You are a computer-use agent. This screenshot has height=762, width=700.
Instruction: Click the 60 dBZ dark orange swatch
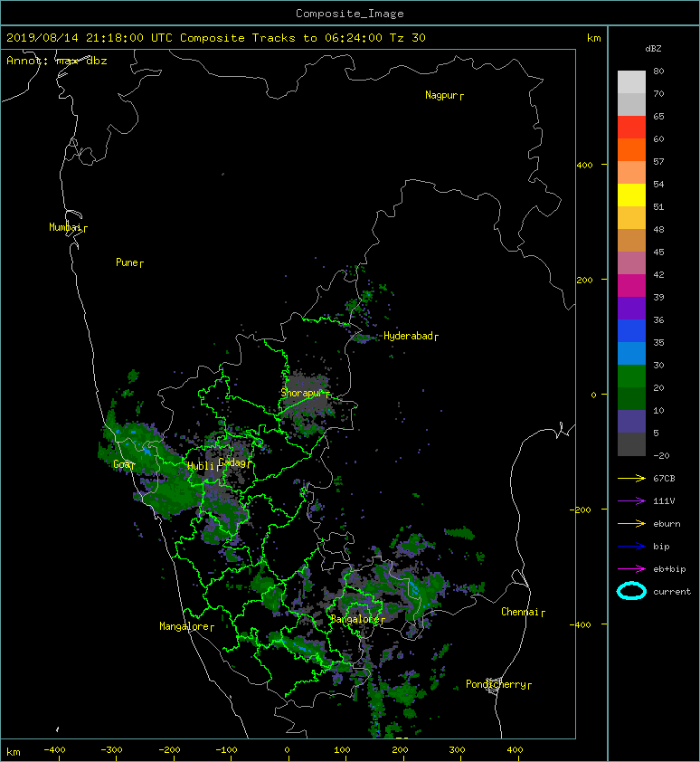pyautogui.click(x=631, y=149)
